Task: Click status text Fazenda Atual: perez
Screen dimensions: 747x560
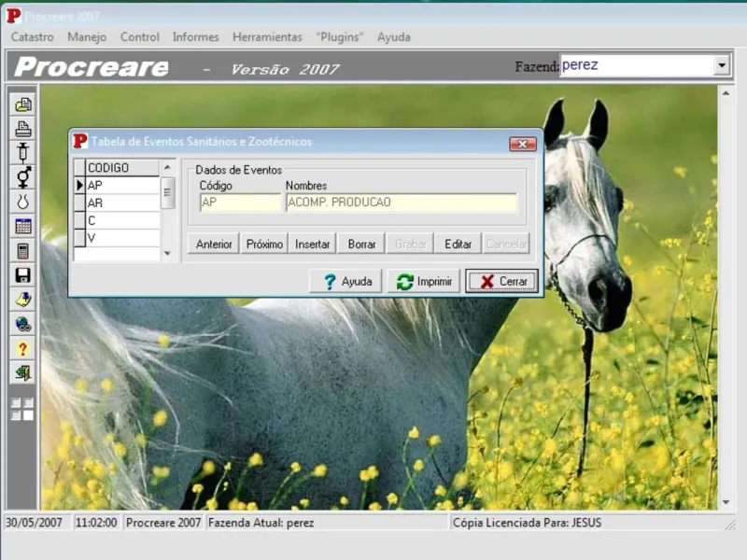Action: 261,523
